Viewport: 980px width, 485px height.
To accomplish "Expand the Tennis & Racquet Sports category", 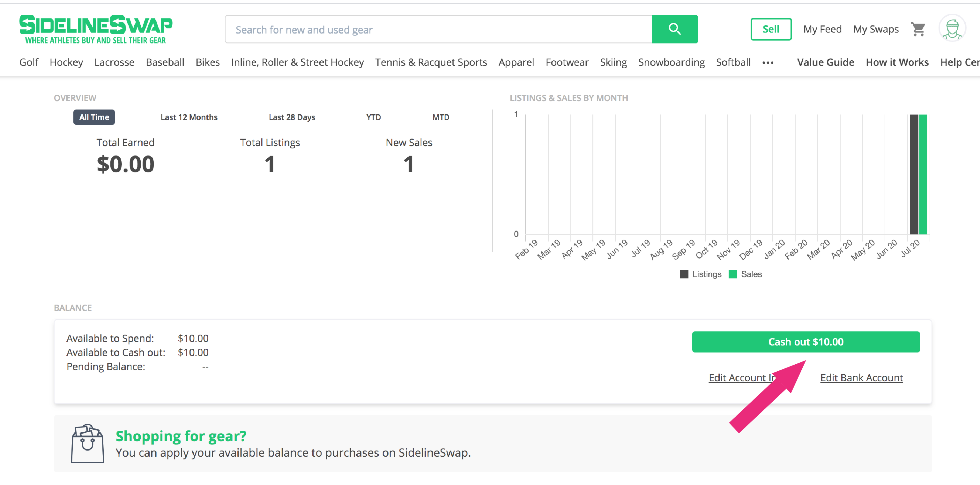I will tap(431, 62).
